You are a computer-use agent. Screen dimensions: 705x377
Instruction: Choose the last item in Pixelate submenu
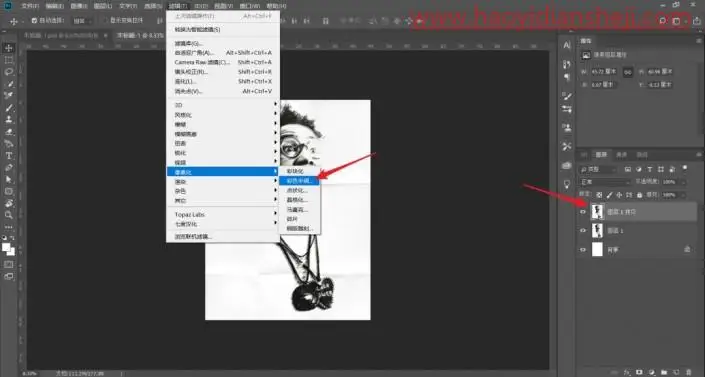click(299, 229)
